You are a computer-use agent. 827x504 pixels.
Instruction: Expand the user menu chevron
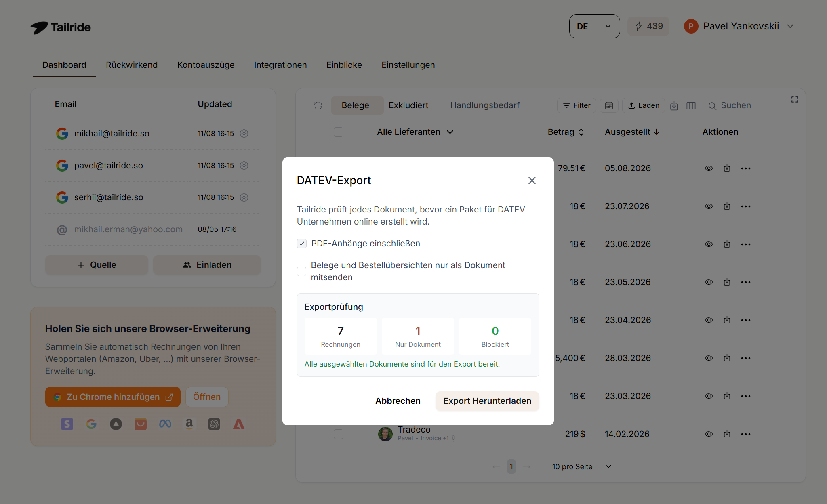[x=790, y=26]
